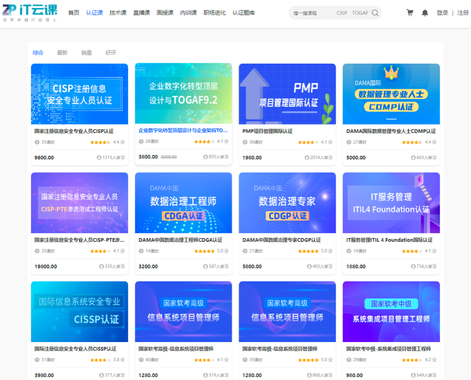Open the 认证课 navigation item

coord(94,13)
